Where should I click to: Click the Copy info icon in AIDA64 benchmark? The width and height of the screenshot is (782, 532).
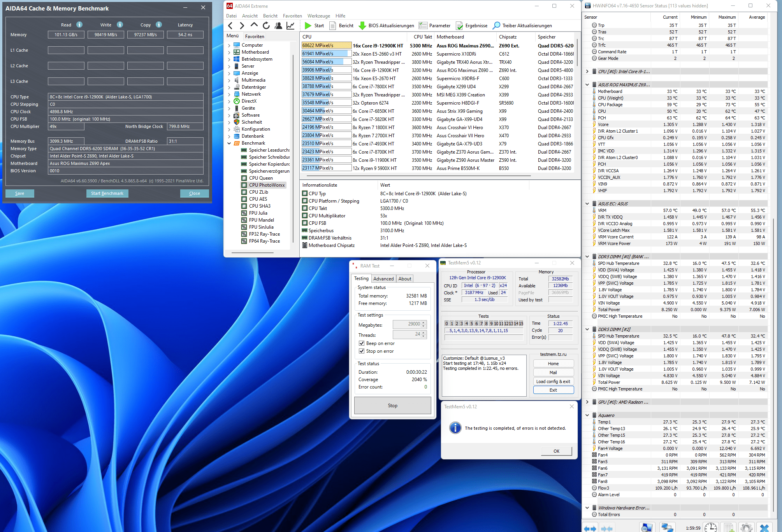click(159, 24)
